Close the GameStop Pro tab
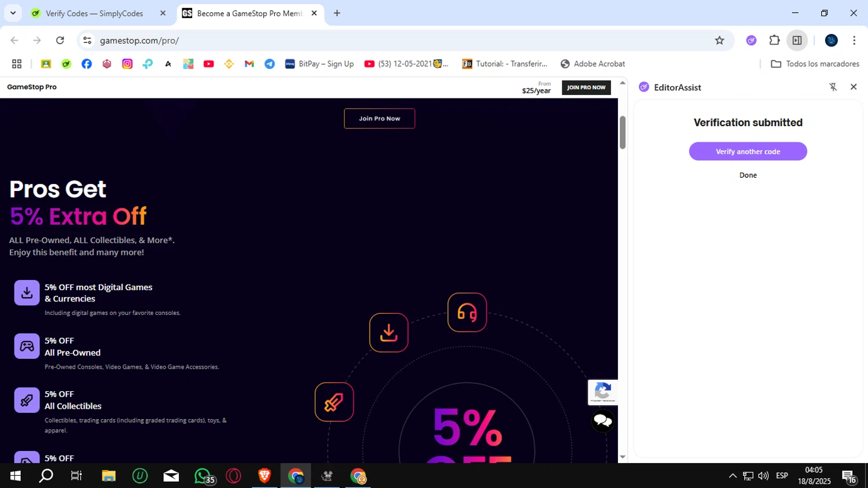The width and height of the screenshot is (868, 488). point(314,13)
